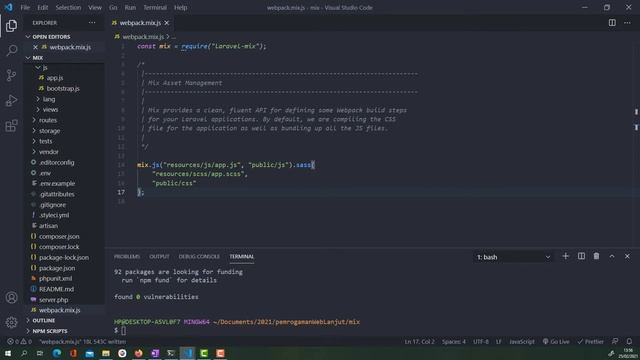
Task: Click the breadcrumb webpack.mix.js
Action: click(143, 37)
